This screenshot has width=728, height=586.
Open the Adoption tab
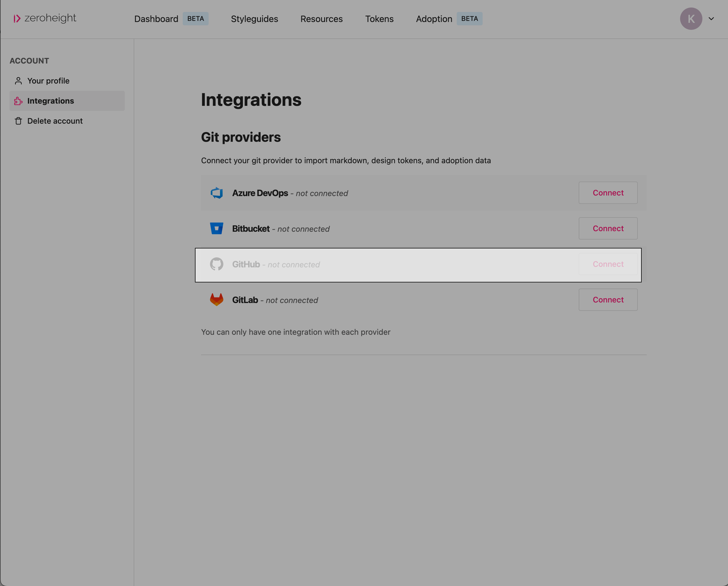(x=434, y=19)
